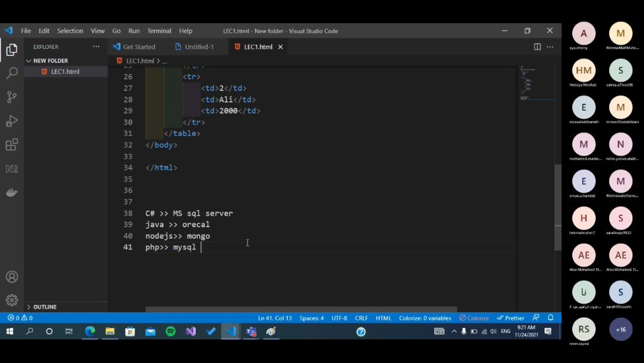Click line 40 text 'nodejs>> mongo'
This screenshot has width=644, height=363.
[x=178, y=236]
